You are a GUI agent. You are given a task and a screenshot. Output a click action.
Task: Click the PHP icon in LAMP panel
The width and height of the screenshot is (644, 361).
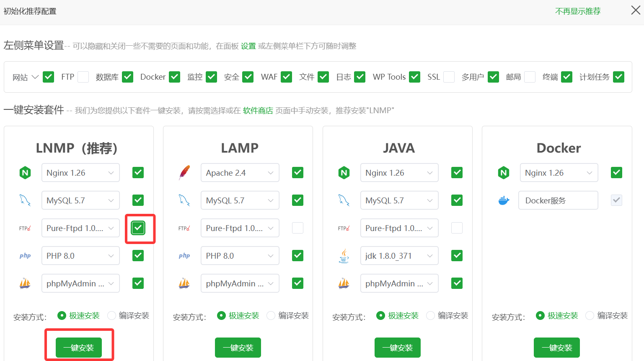[x=184, y=256]
